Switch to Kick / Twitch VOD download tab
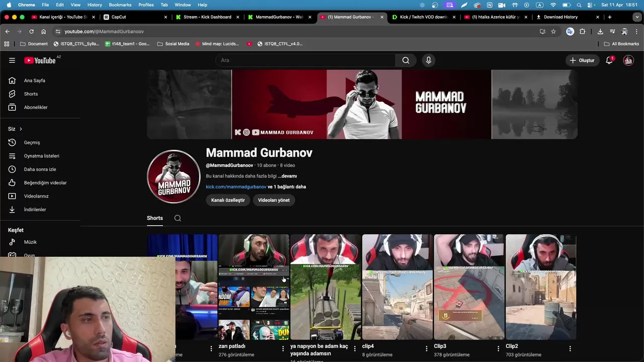 click(424, 17)
